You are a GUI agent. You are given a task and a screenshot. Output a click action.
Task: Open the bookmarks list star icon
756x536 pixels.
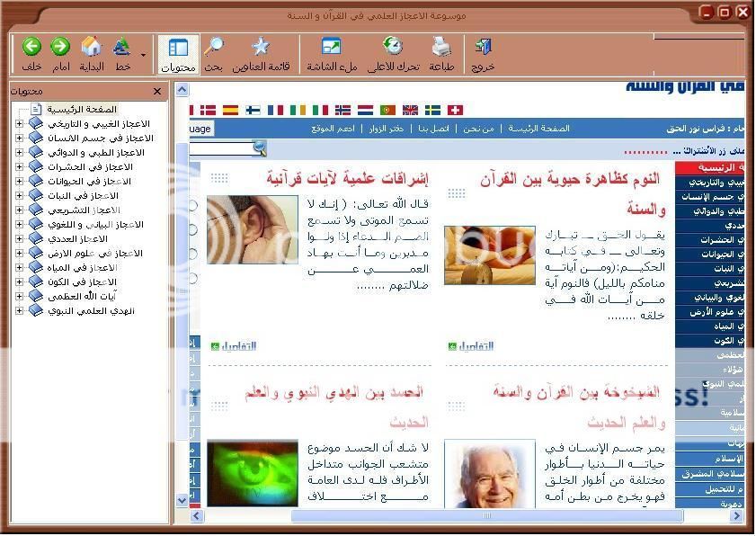(x=260, y=48)
